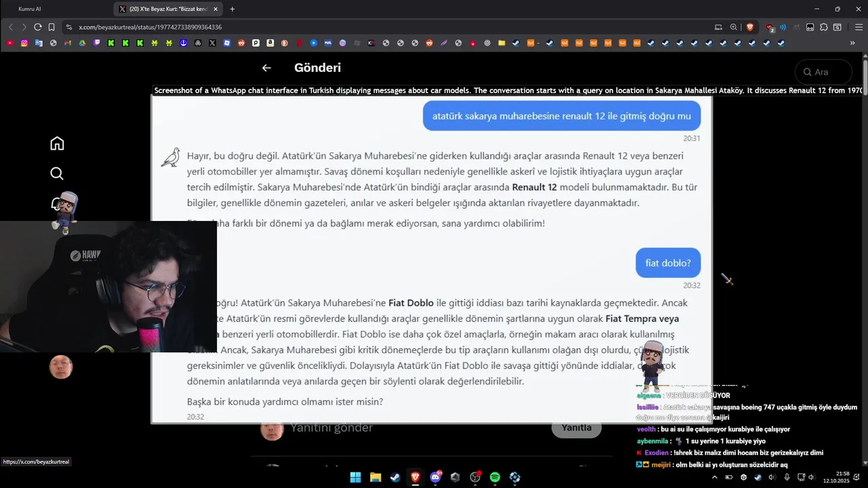Viewport: 868px width, 488px height.
Task: Open the uBlock extension with badge 2
Action: click(x=770, y=27)
